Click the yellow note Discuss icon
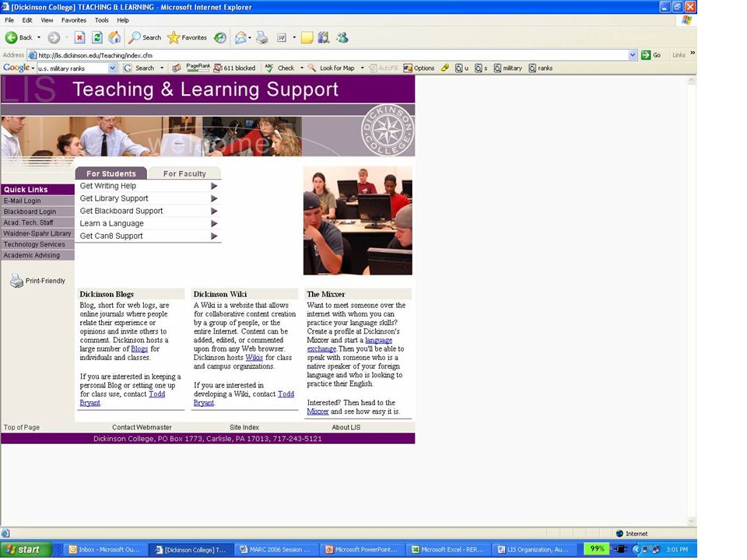This screenshot has height=560, width=747. 307,37
